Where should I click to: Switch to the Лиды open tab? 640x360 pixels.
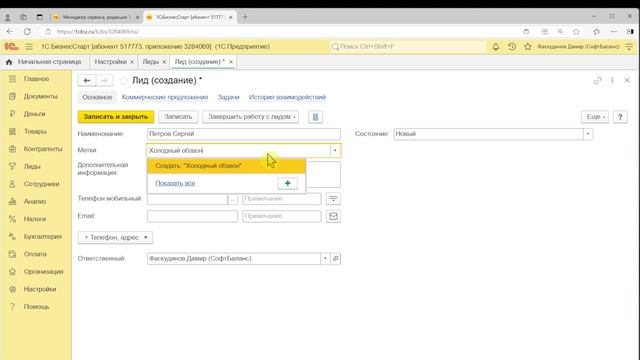coord(151,62)
